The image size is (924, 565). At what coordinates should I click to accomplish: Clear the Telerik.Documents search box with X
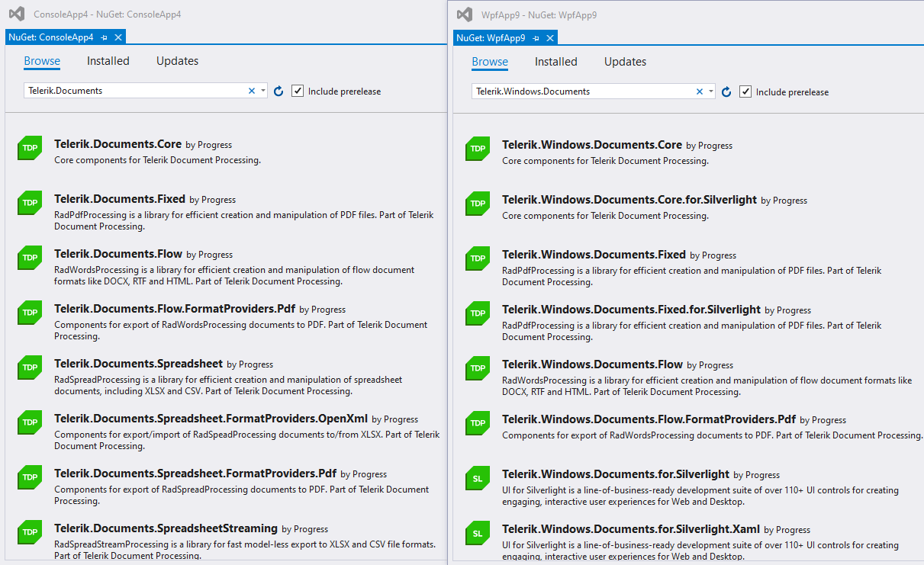click(x=251, y=90)
